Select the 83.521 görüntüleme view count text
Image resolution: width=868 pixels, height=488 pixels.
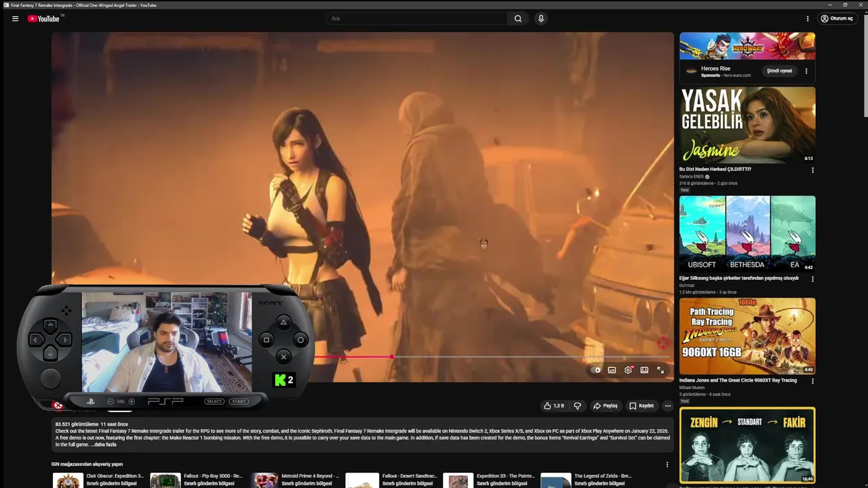pyautogui.click(x=76, y=424)
